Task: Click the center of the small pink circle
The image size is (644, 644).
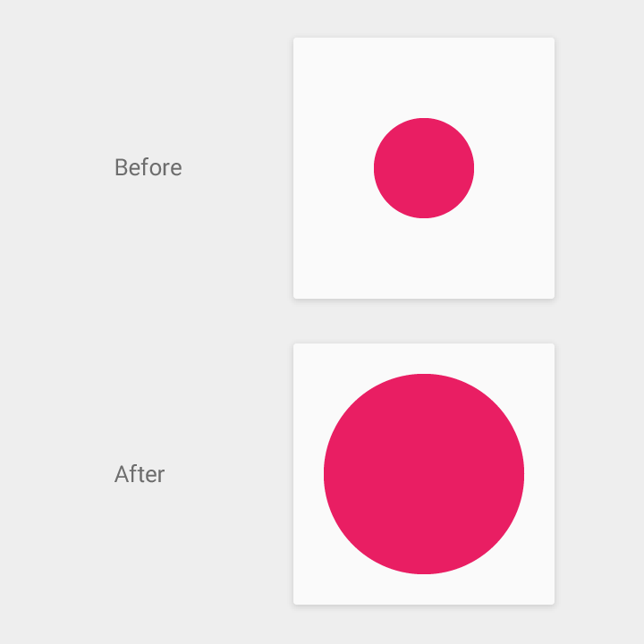Action: tap(424, 168)
